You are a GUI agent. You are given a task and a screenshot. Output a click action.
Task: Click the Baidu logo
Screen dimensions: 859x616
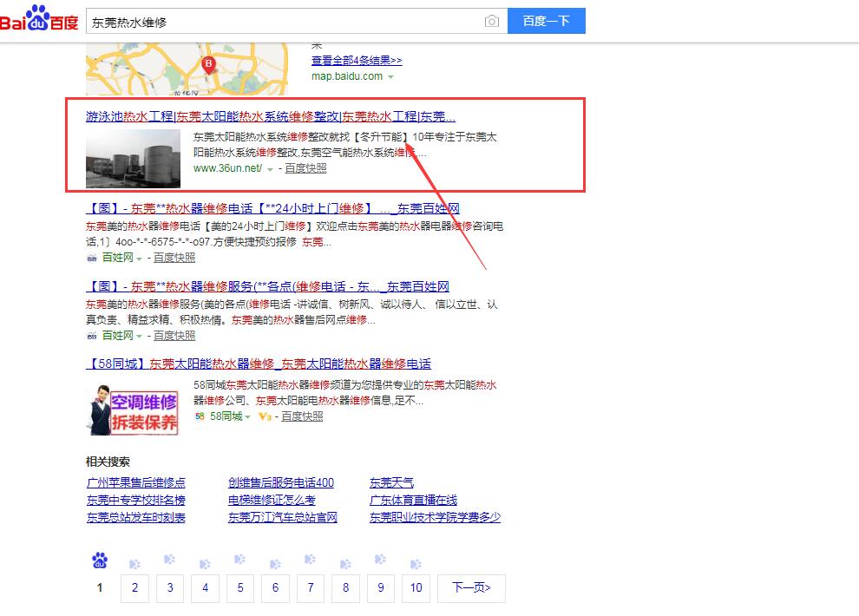point(39,19)
